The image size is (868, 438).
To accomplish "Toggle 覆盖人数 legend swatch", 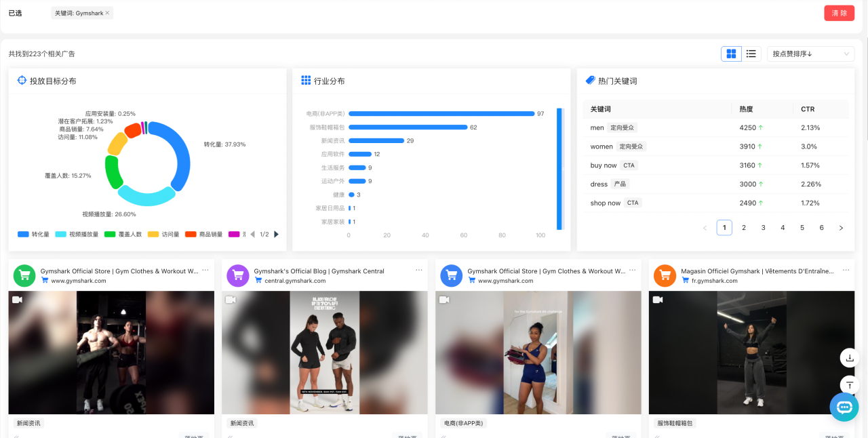I will (x=110, y=235).
